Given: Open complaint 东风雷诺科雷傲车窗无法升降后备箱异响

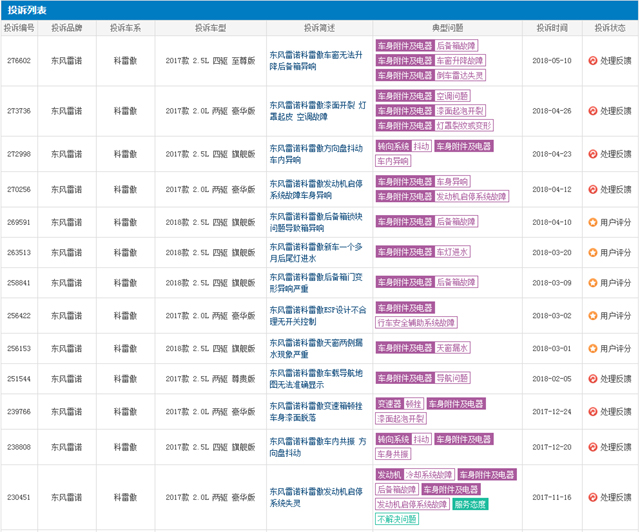Looking at the screenshot, I should (316, 61).
